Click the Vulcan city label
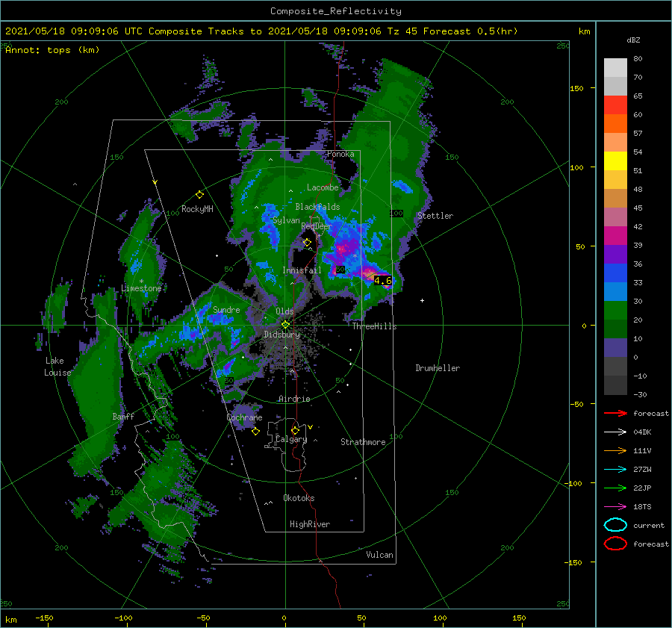Screen dimensions: 672x628 click(x=379, y=555)
